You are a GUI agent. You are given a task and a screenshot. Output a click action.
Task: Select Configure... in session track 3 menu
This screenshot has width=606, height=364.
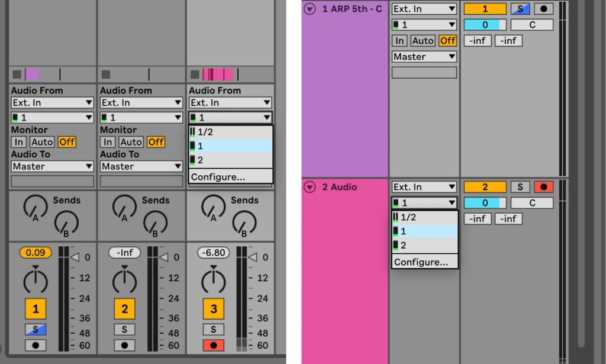(231, 176)
